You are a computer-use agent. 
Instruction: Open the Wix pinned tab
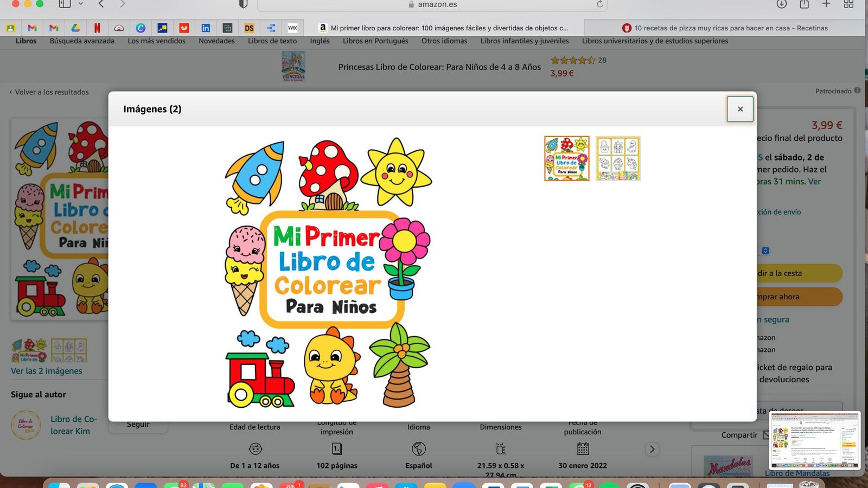coord(292,28)
